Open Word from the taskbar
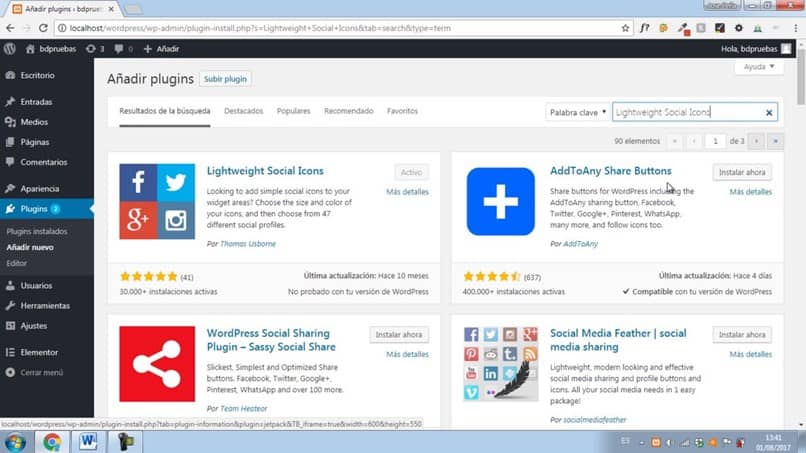The width and height of the screenshot is (806, 453). (88, 442)
